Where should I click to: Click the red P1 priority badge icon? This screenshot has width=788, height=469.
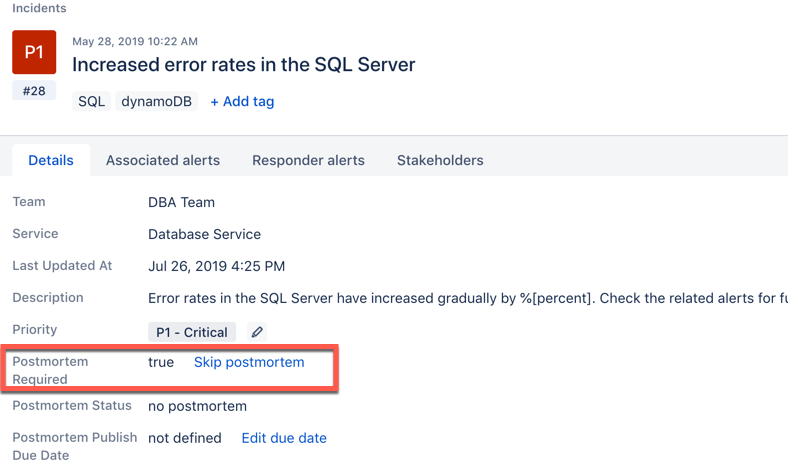(34, 52)
